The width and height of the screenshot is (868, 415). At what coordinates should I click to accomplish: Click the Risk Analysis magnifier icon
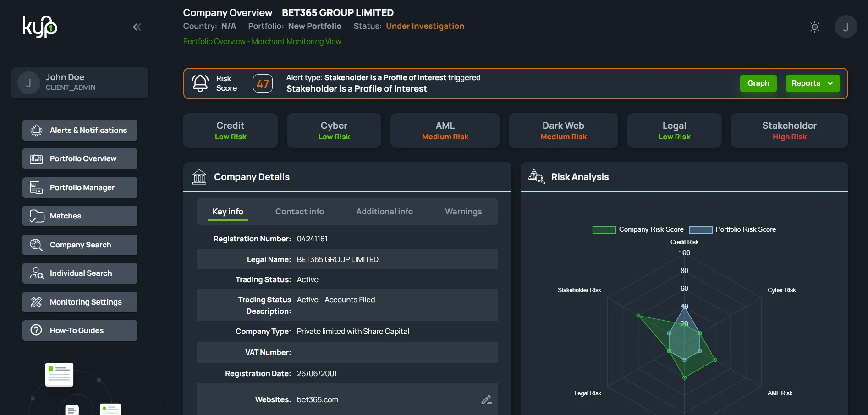537,177
